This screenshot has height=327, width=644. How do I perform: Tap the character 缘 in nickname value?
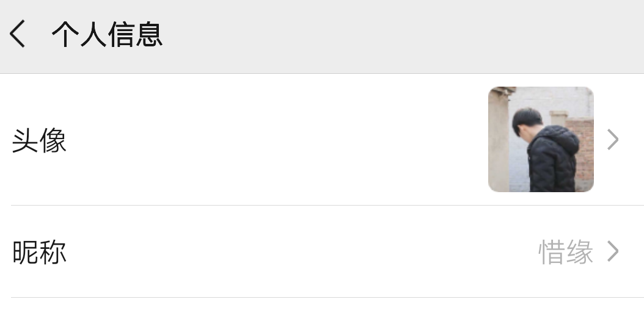[579, 252]
